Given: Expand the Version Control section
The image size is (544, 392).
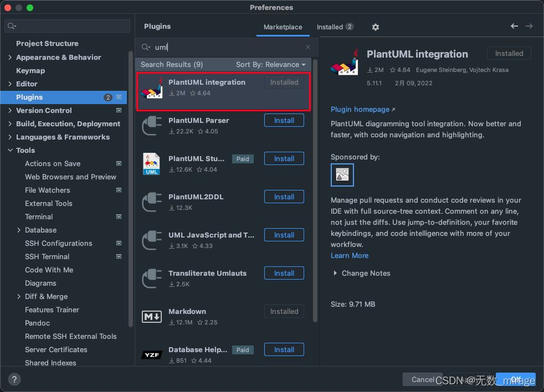Looking at the screenshot, I should [x=10, y=110].
